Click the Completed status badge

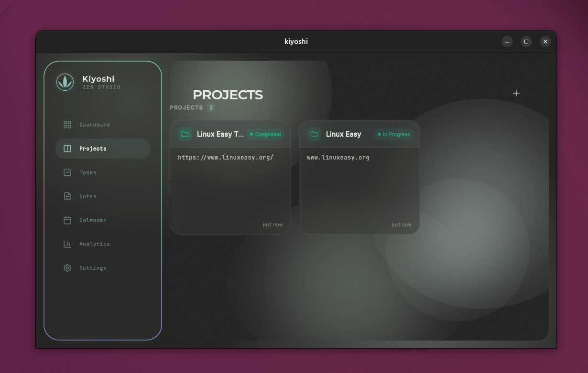265,134
